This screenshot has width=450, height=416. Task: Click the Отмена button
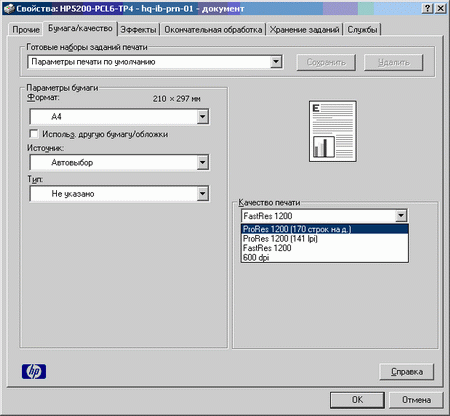416,400
